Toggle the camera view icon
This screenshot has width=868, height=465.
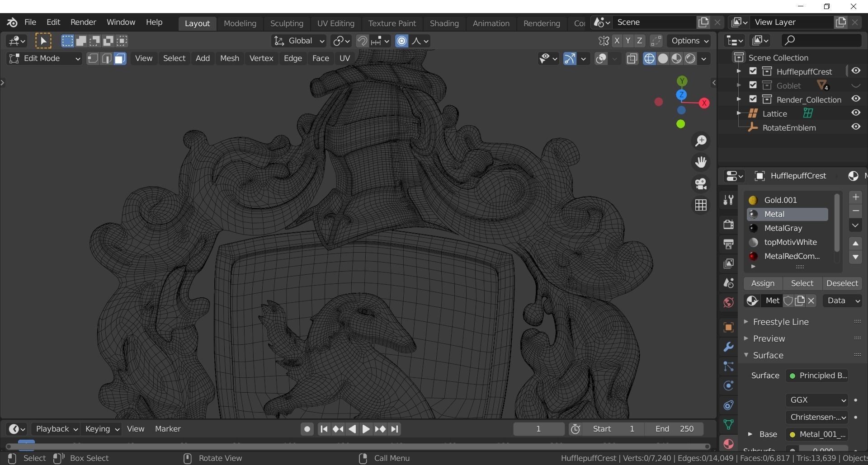pos(701,184)
